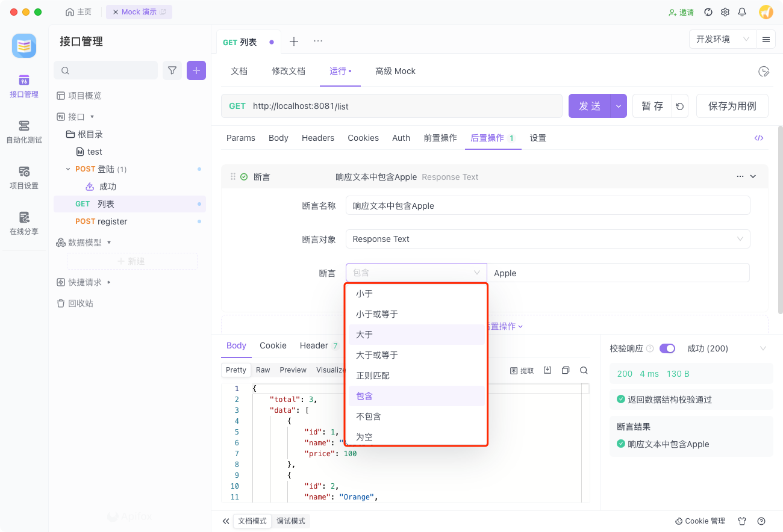Click the 暂存 button
This screenshot has width=783, height=532.
click(652, 106)
